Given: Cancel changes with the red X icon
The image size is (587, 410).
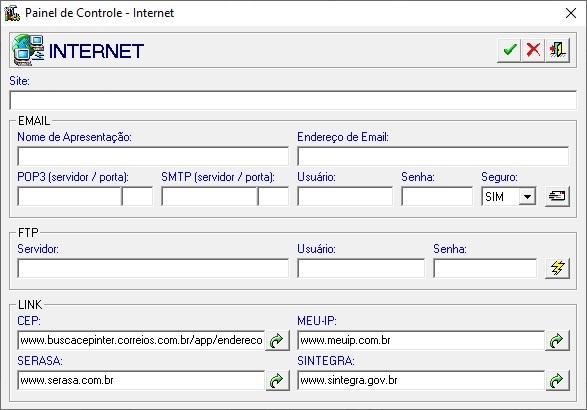Looking at the screenshot, I should point(533,50).
